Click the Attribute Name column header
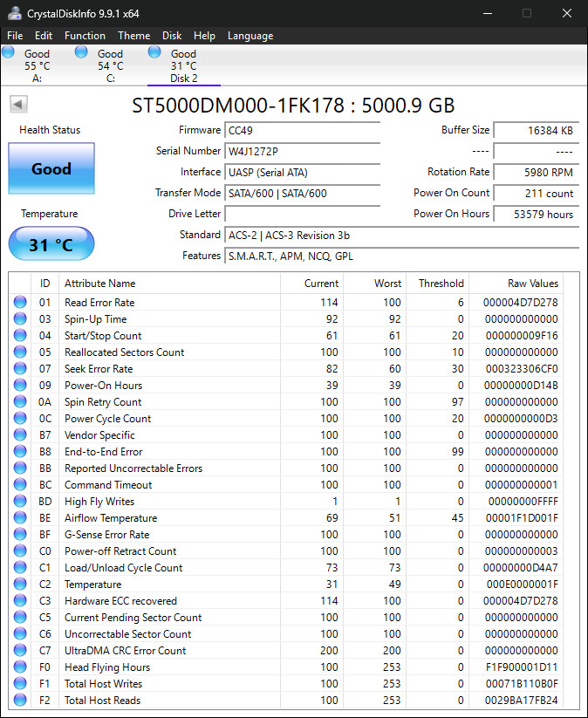Screen dimensions: 588x718 pyautogui.click(x=169, y=284)
